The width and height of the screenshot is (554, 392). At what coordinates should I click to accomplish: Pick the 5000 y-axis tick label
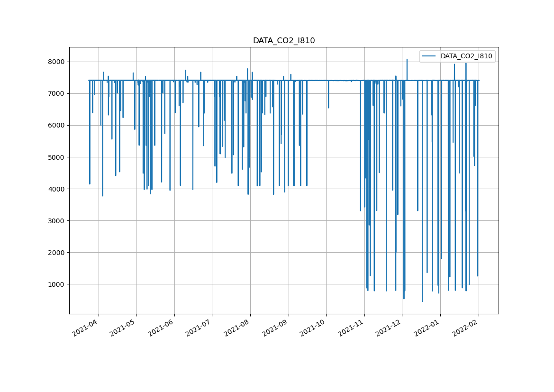point(56,157)
